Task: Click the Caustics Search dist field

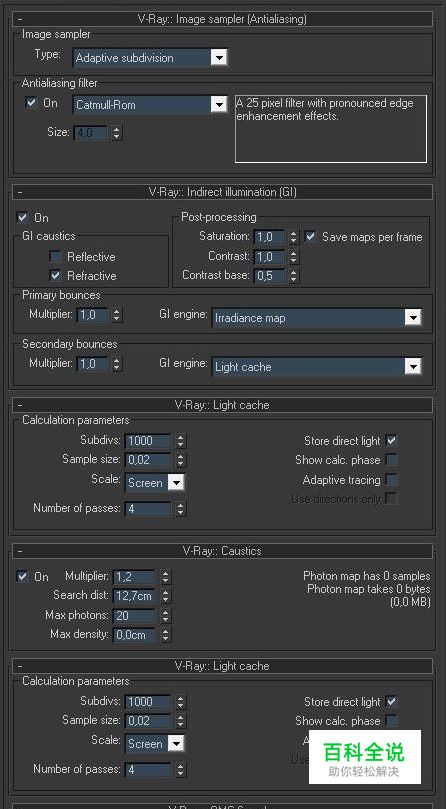Action: [134, 596]
